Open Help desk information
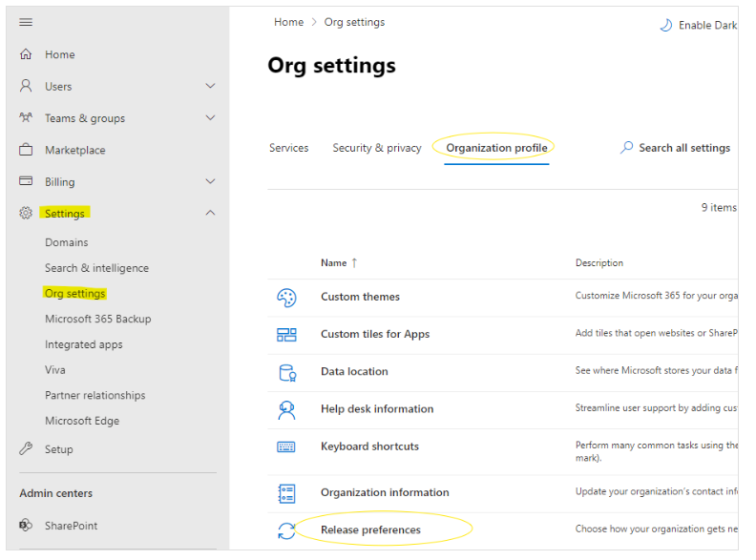The image size is (756, 560). pos(377,408)
